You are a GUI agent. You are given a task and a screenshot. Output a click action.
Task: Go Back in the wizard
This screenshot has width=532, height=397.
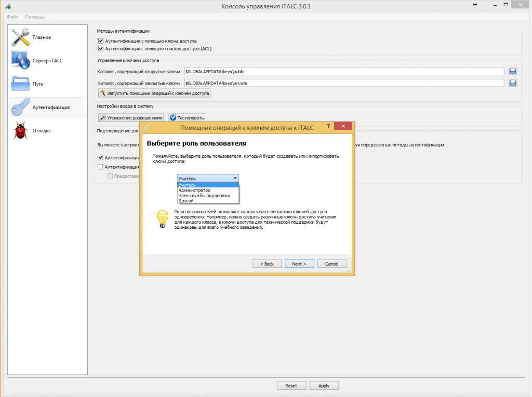coord(267,264)
